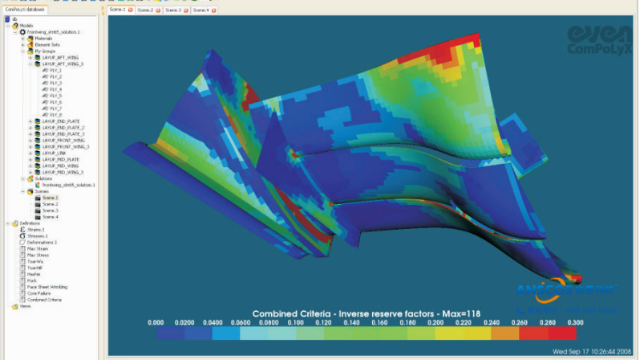Click the Stresses.1 sigma icon
The height and width of the screenshot is (360, 640).
click(23, 236)
